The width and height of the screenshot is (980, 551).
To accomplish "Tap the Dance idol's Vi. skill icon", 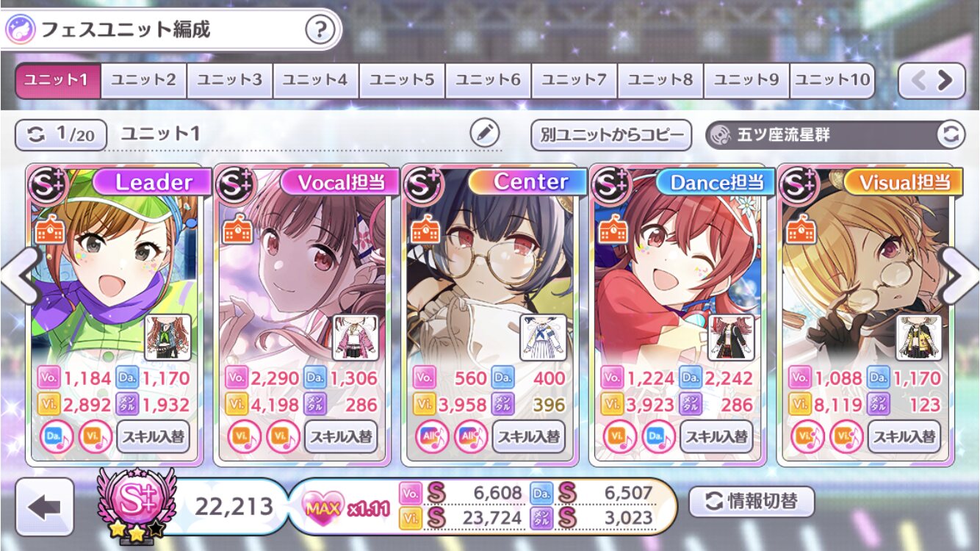I will point(619,437).
